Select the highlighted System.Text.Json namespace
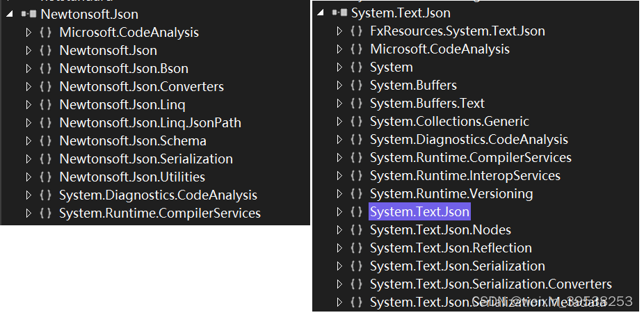Image resolution: width=644 pixels, height=315 pixels. [x=419, y=212]
